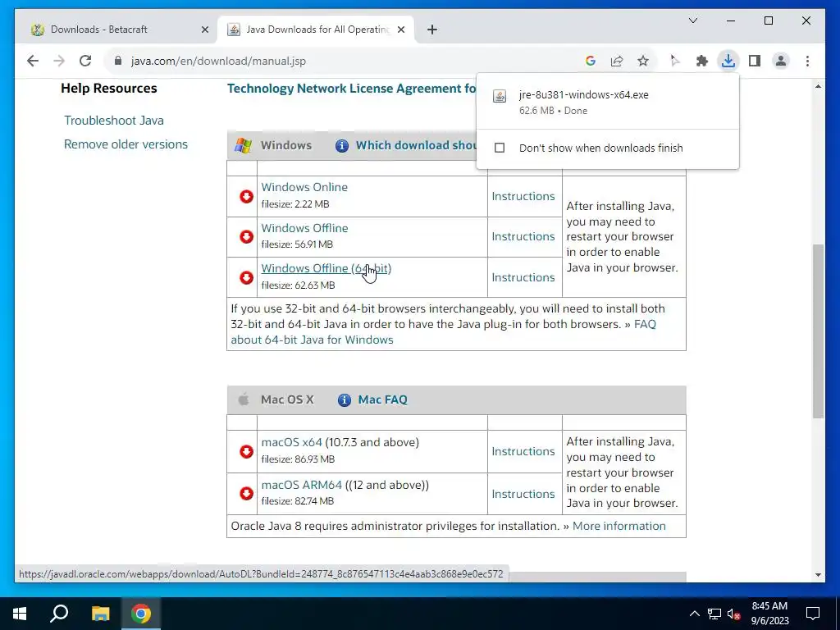The width and height of the screenshot is (840, 630).
Task: Click the Windows Offline 56.91 MB link
Action: (x=305, y=228)
